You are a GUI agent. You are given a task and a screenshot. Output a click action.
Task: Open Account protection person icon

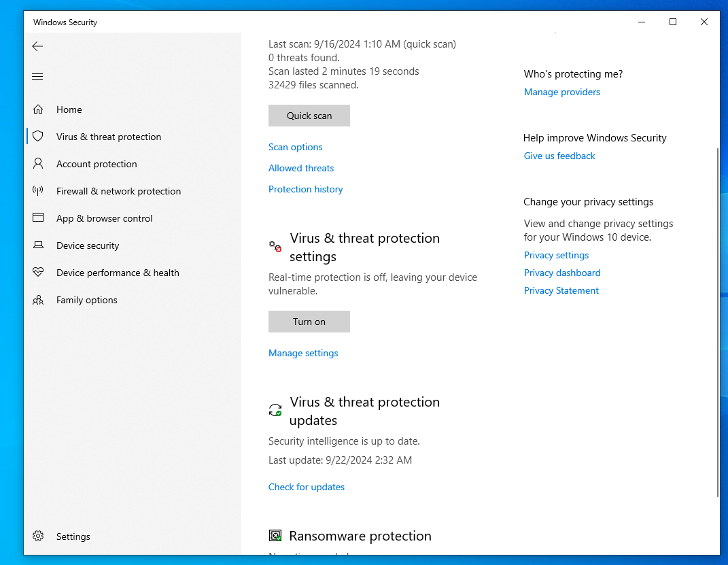pos(38,164)
